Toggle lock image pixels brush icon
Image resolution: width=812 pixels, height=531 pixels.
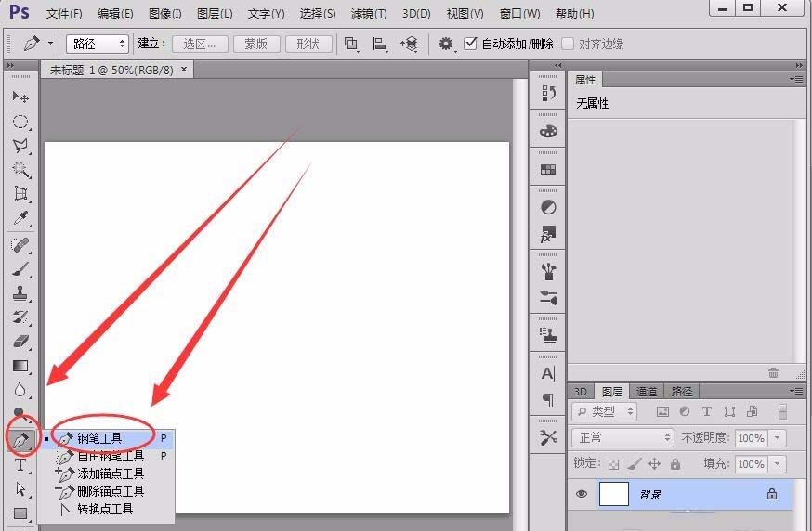(x=635, y=464)
